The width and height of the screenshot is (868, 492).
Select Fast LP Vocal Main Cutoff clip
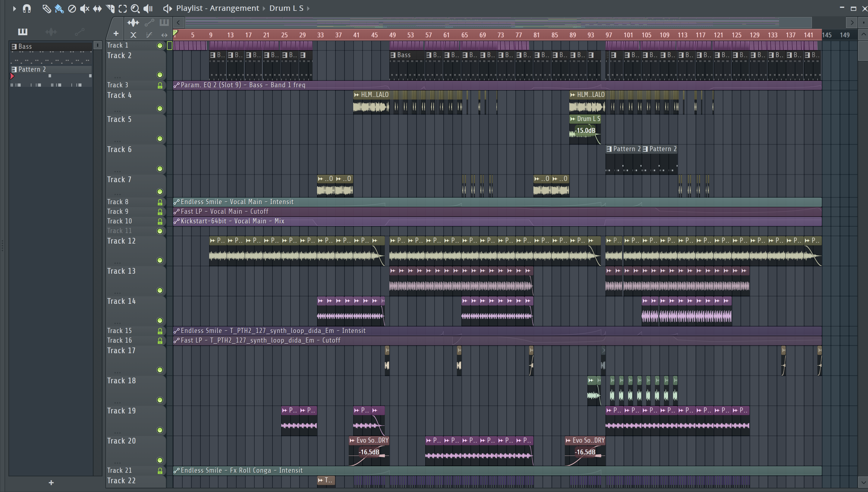[x=497, y=212]
